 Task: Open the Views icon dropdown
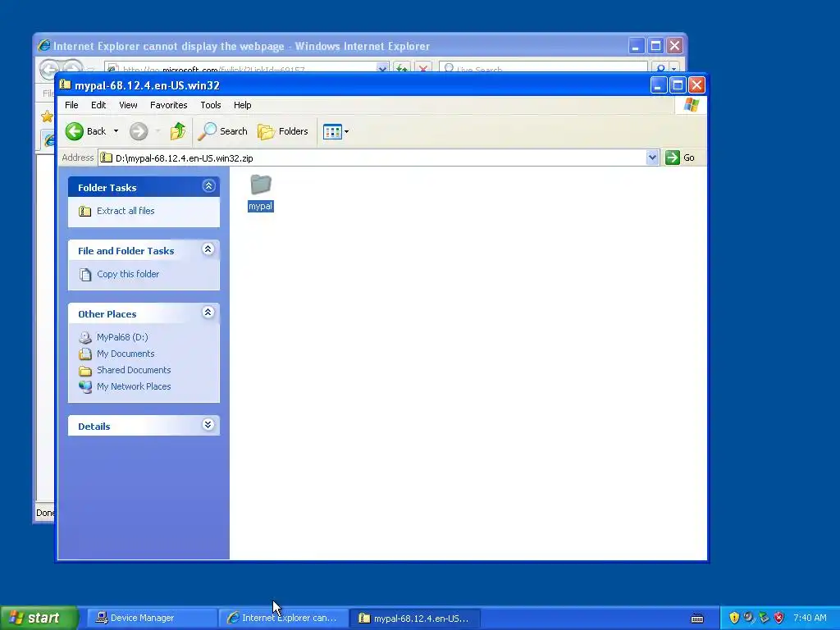point(336,131)
